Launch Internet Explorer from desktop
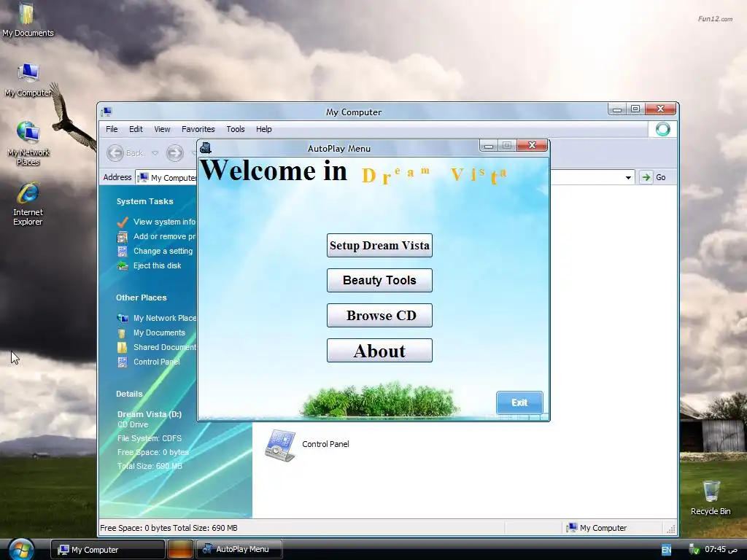 28,204
